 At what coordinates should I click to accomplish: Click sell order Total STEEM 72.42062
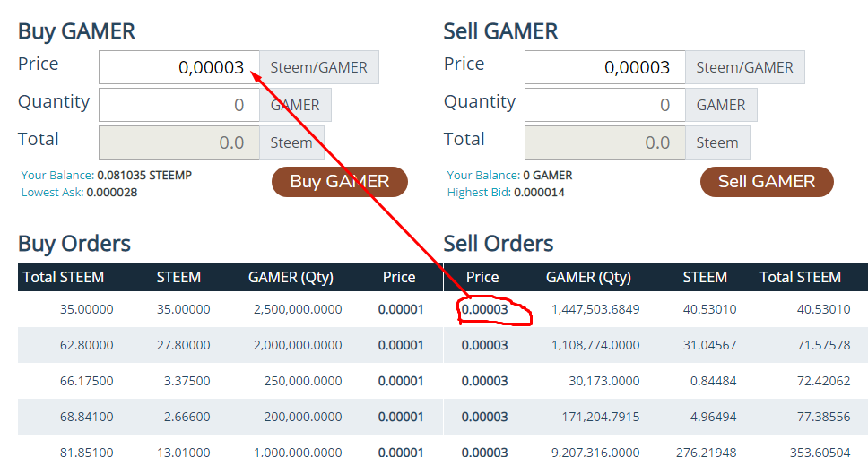pyautogui.click(x=824, y=381)
